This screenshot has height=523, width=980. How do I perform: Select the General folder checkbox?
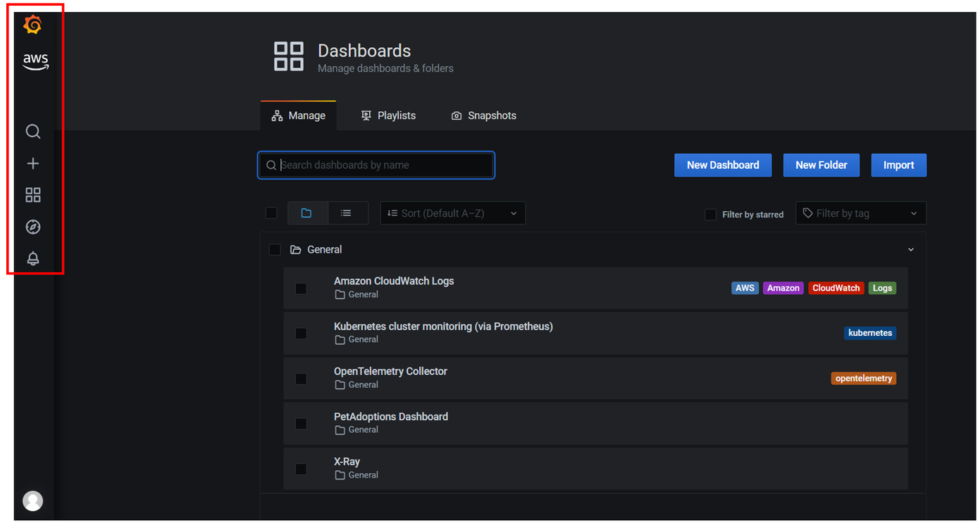click(275, 250)
